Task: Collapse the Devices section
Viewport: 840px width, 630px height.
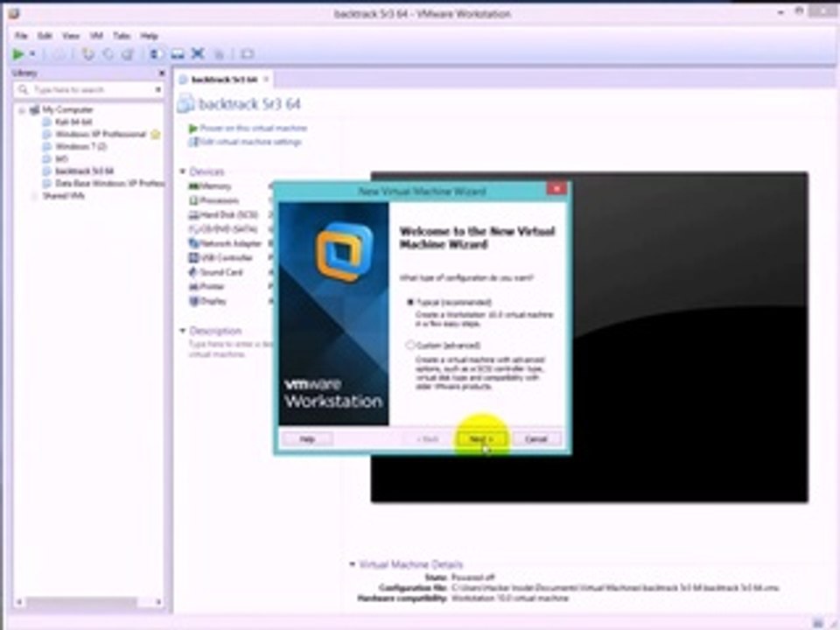Action: (x=183, y=171)
